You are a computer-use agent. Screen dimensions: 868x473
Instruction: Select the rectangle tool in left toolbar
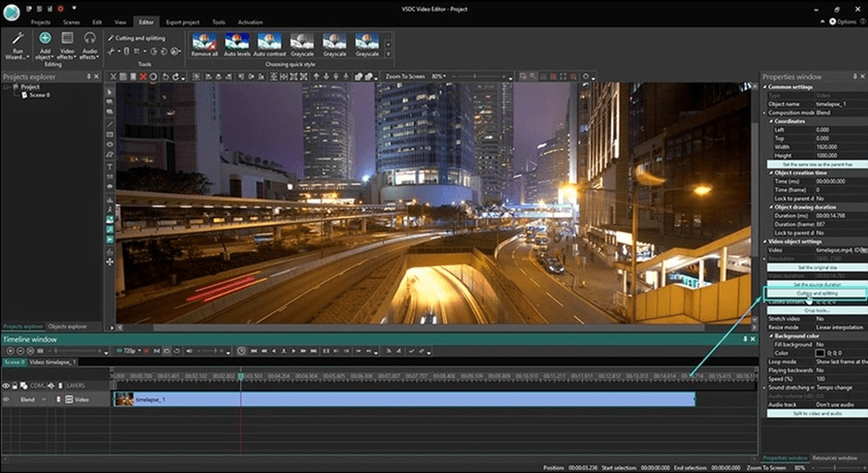tap(110, 134)
